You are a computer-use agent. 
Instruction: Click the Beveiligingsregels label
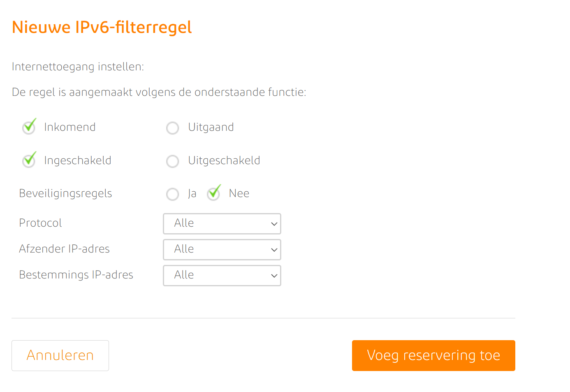[x=65, y=193]
